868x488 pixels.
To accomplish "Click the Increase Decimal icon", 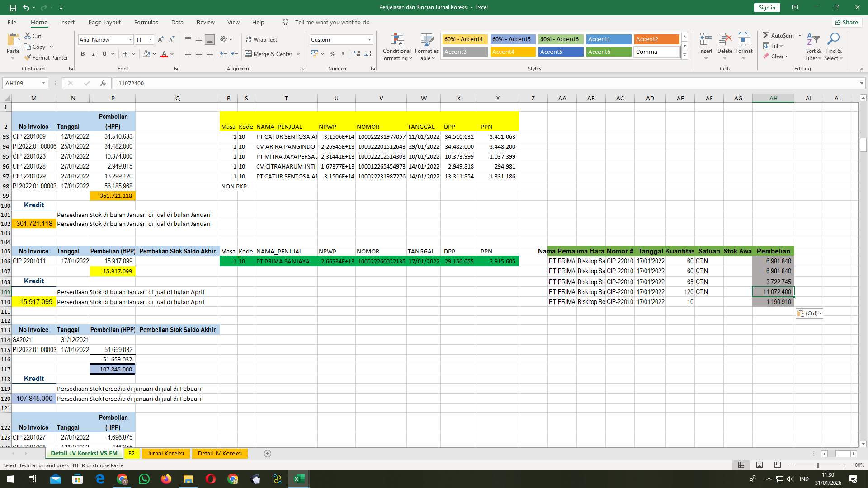I will 357,54.
